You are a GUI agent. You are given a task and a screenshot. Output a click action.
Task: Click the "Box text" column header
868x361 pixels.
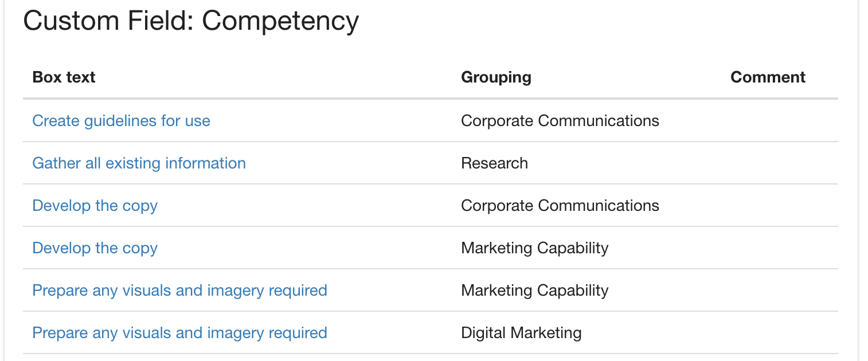(x=64, y=77)
